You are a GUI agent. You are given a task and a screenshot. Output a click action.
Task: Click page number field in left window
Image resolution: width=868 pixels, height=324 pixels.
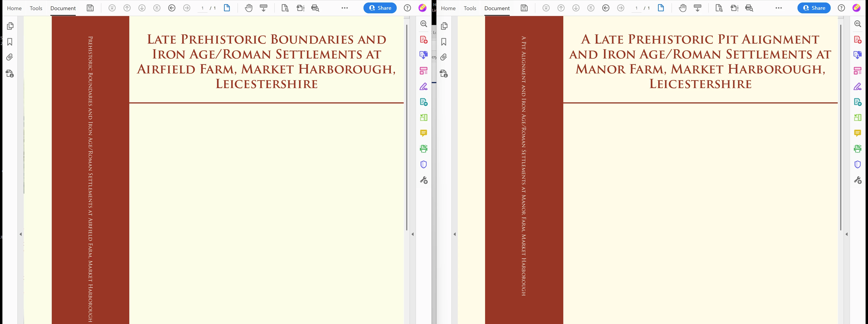[x=203, y=8]
